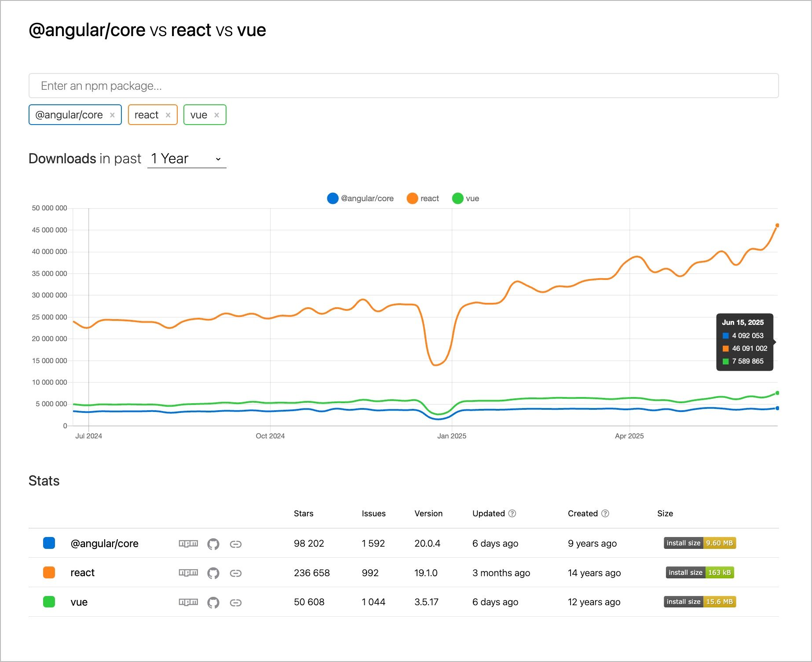Click the Updated column header text
Viewport: 812px width, 662px height.
(x=489, y=514)
